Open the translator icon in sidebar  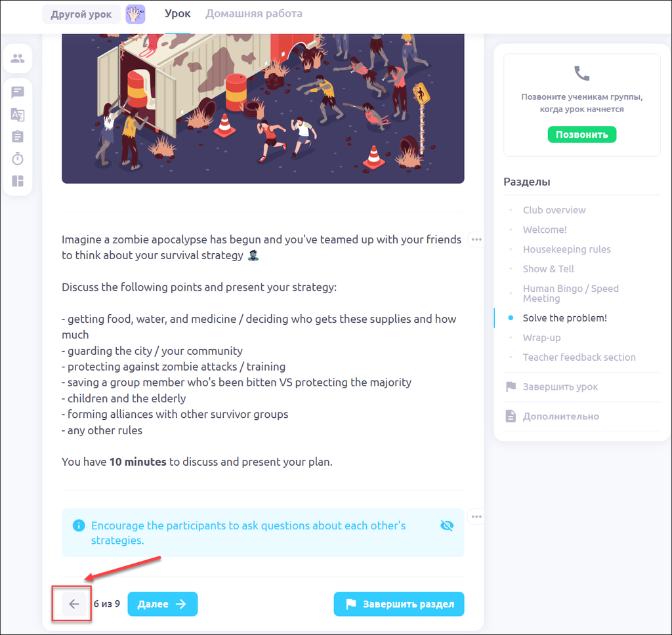coord(18,114)
